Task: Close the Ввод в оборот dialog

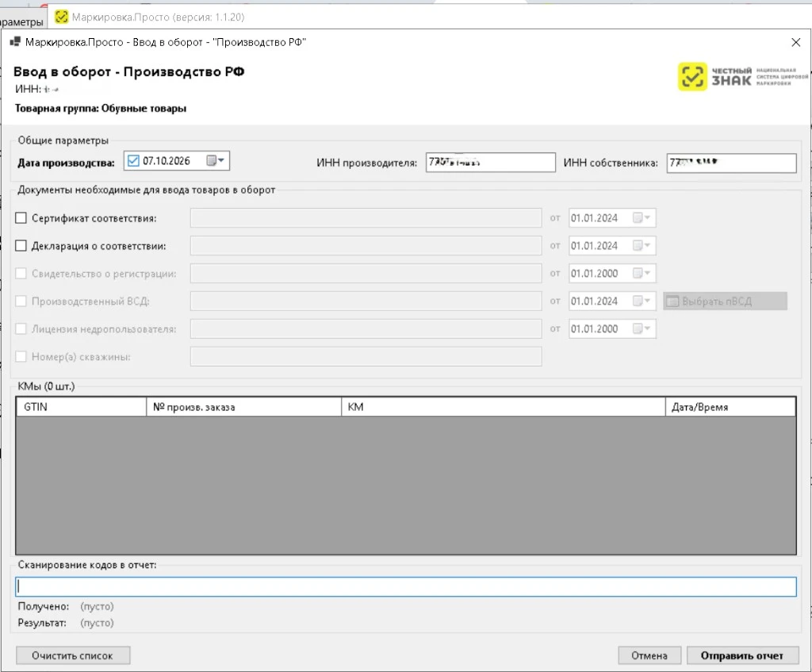Action: [x=796, y=43]
